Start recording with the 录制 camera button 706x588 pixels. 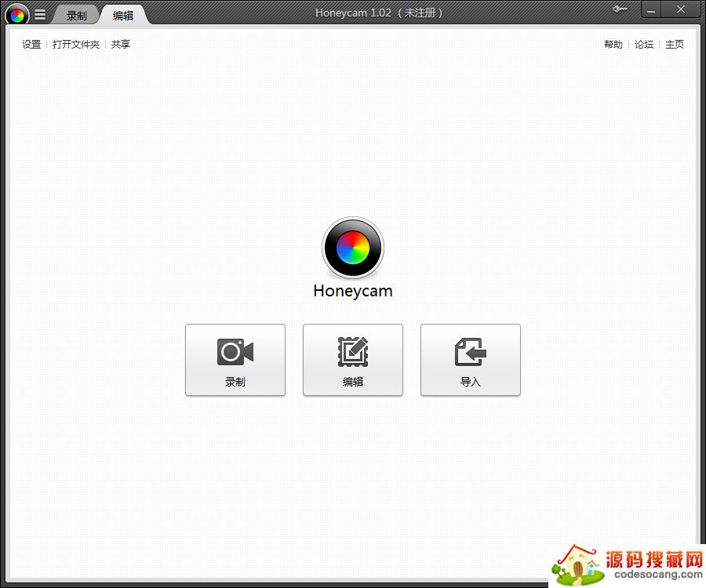pos(235,360)
